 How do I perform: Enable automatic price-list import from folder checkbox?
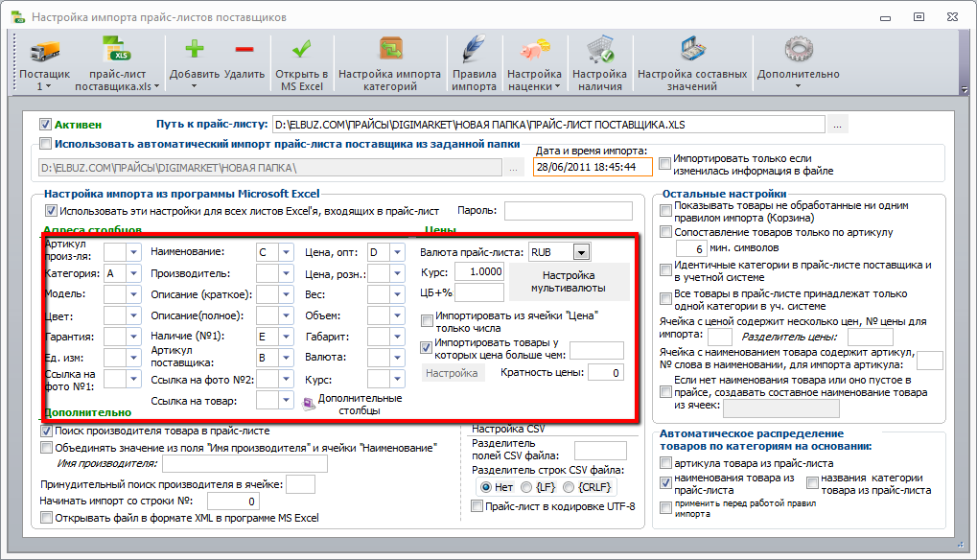45,144
